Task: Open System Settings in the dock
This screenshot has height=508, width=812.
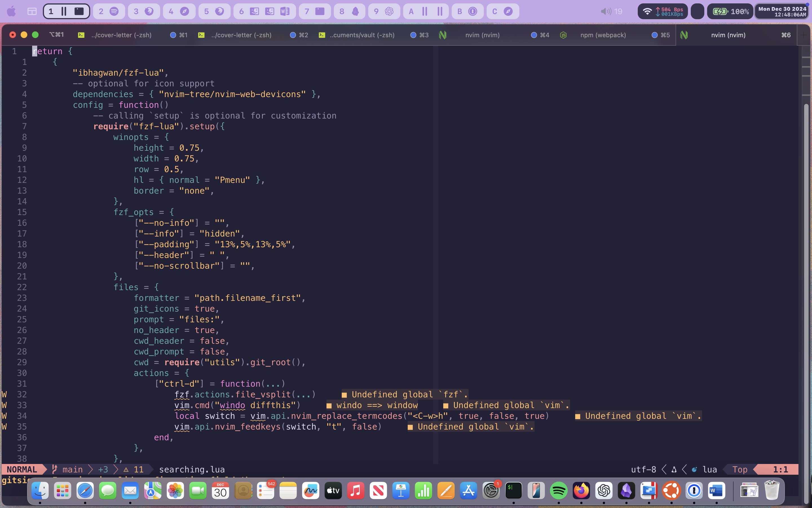Action: pyautogui.click(x=491, y=491)
